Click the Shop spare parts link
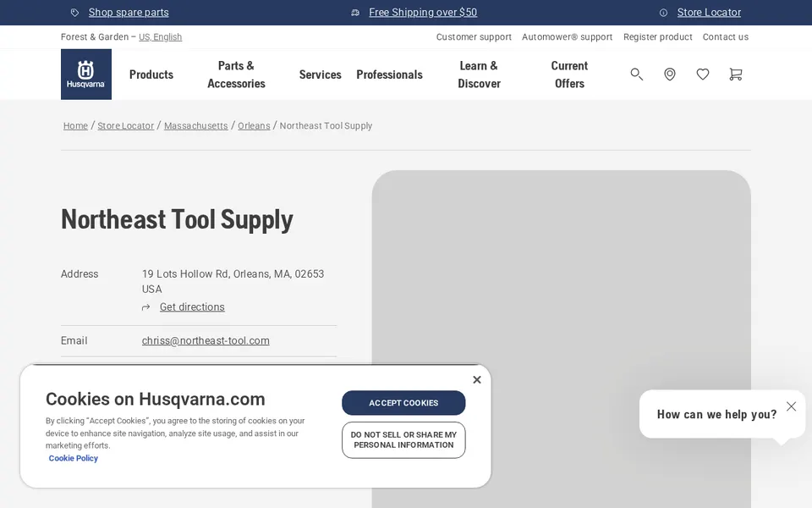Image resolution: width=812 pixels, height=508 pixels. pyautogui.click(x=129, y=13)
